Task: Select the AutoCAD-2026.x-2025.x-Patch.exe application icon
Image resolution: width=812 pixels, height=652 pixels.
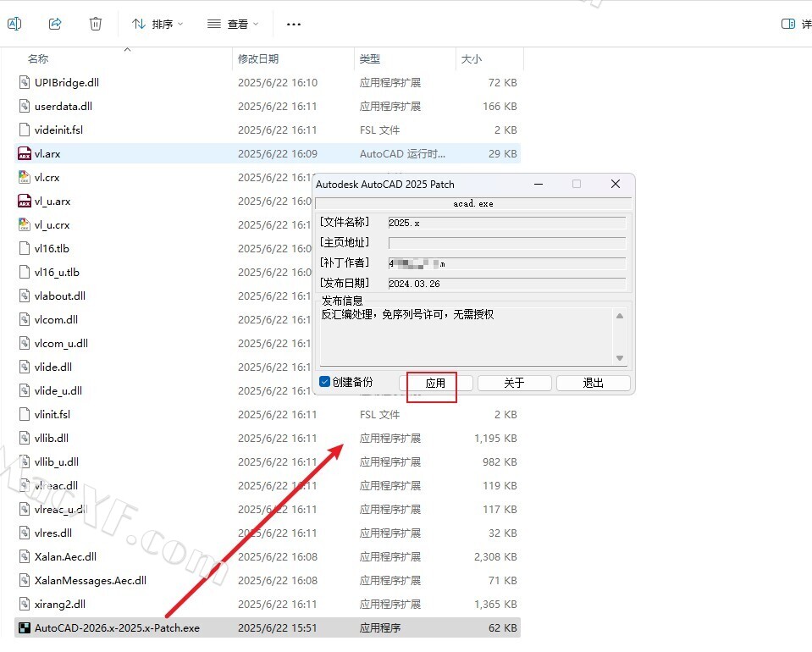Action: [25, 628]
